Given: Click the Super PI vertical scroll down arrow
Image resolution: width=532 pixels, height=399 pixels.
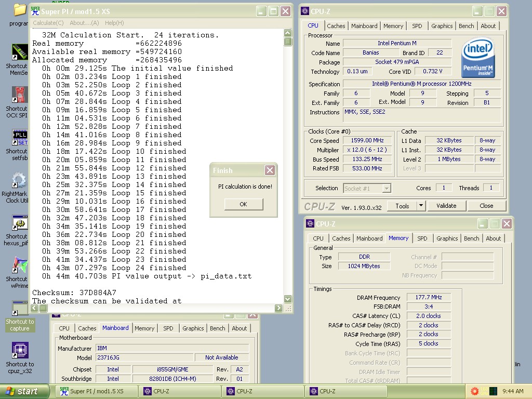Looking at the screenshot, I should tap(288, 299).
